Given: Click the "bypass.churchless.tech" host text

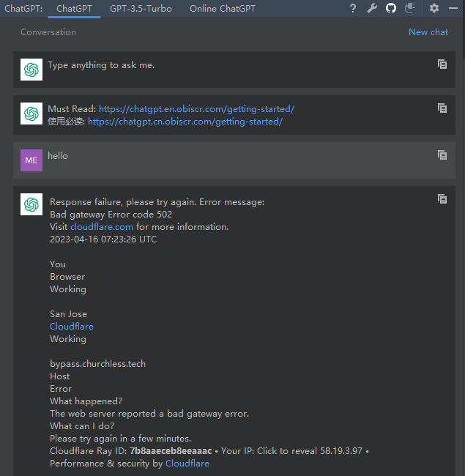Looking at the screenshot, I should 97,364.
